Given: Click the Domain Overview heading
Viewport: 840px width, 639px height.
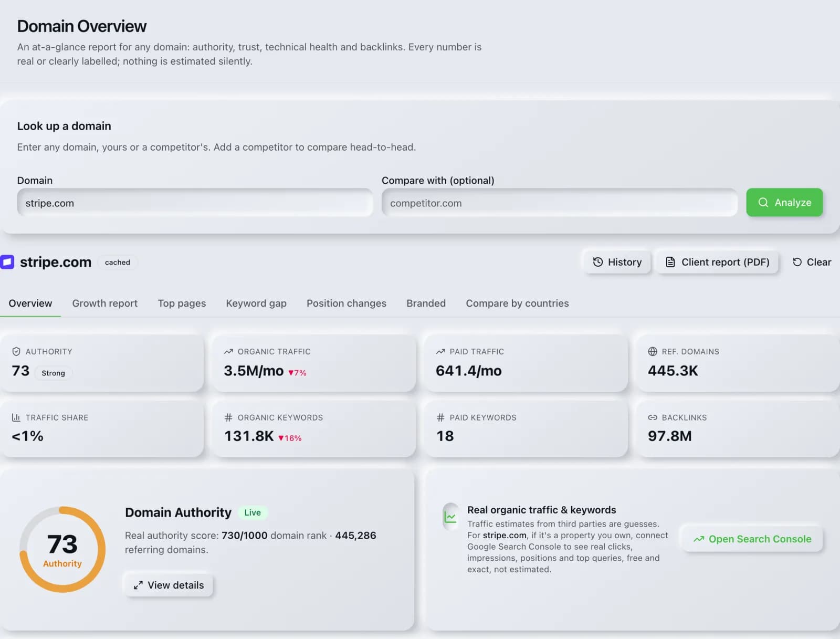Looking at the screenshot, I should pos(82,26).
